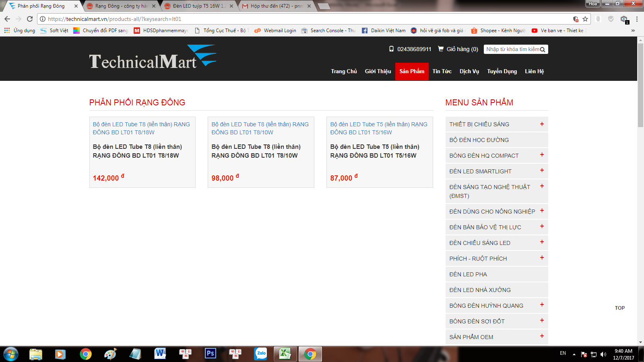
Task: Open the Paint icon on the taskbar
Action: (x=110, y=354)
